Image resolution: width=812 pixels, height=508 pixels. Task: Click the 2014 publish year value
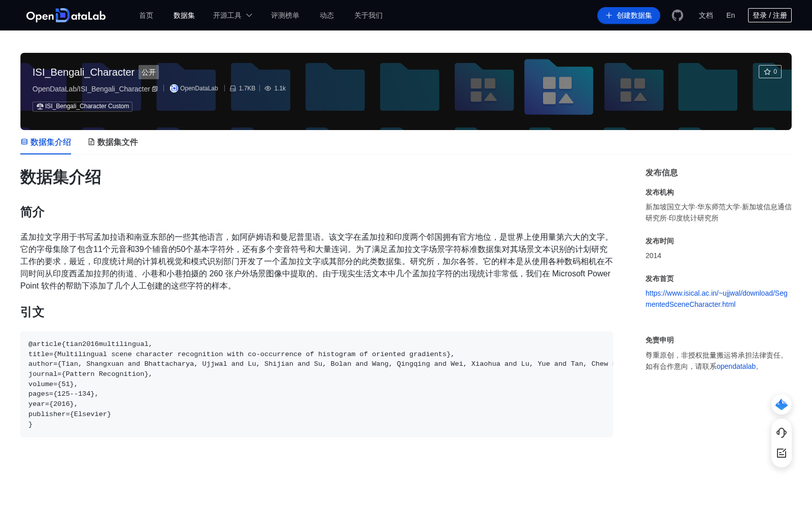coord(653,256)
